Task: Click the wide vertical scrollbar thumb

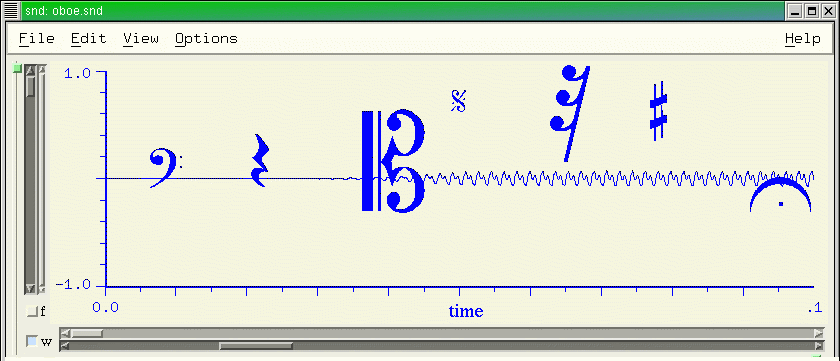Action: pos(31,87)
